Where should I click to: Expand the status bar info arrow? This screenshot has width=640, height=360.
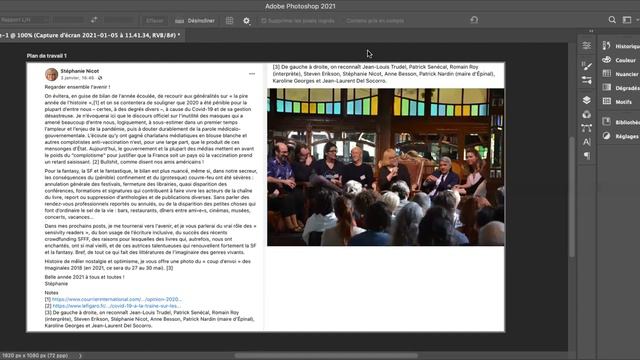coord(80,356)
